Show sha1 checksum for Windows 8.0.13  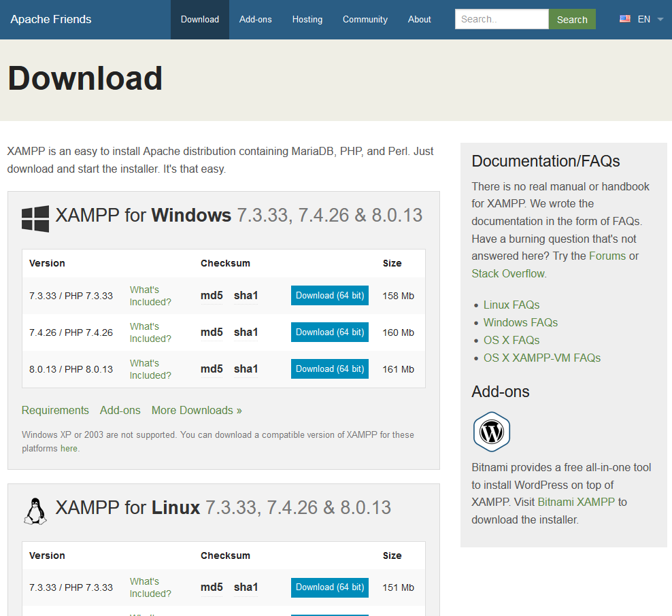point(246,369)
